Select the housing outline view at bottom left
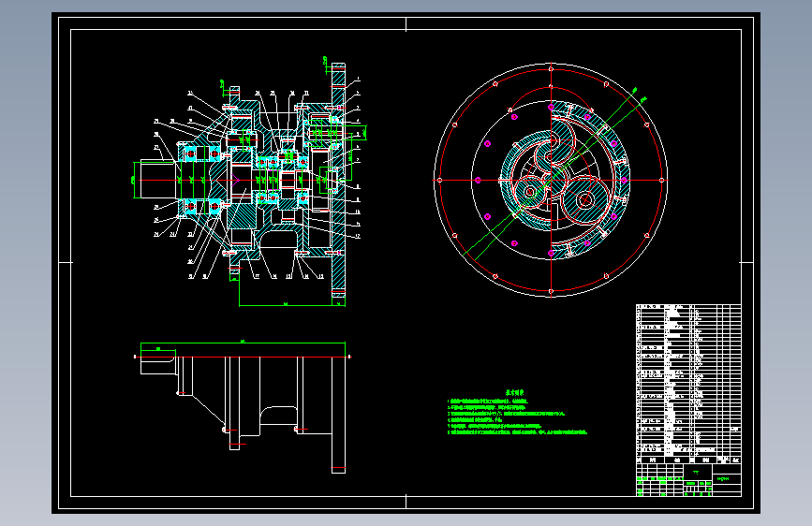Viewport: 812px width, 526px height. tap(243, 406)
